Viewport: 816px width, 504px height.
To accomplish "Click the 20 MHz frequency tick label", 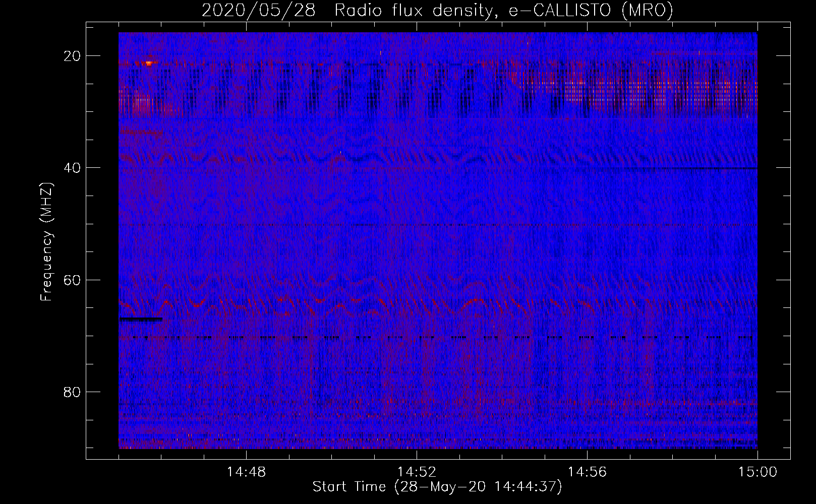I will (72, 56).
